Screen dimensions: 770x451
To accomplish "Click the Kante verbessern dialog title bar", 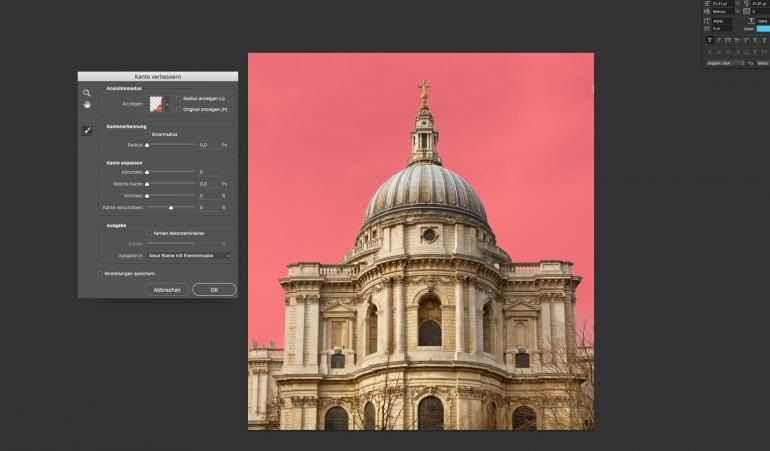I will pos(158,77).
